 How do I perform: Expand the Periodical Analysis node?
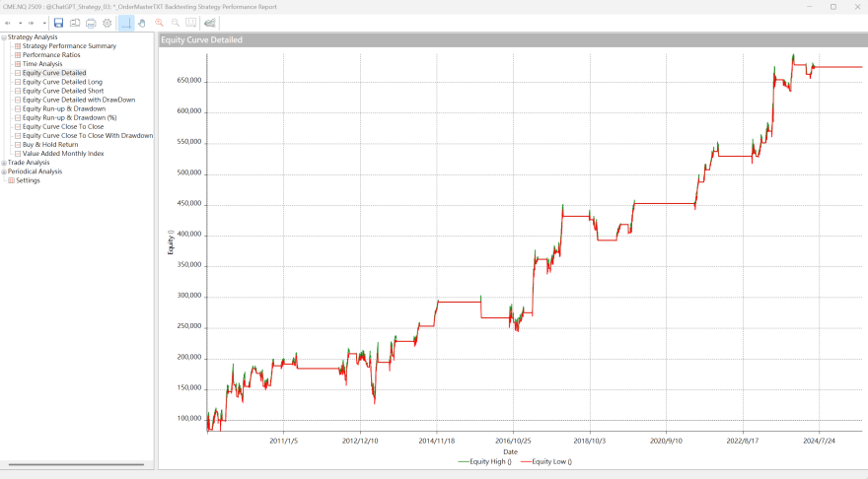tap(4, 171)
